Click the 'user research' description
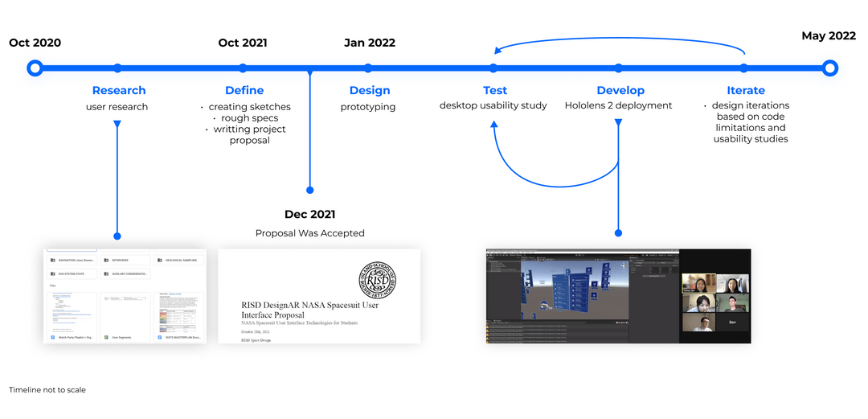This screenshot has width=868, height=419. tap(117, 106)
